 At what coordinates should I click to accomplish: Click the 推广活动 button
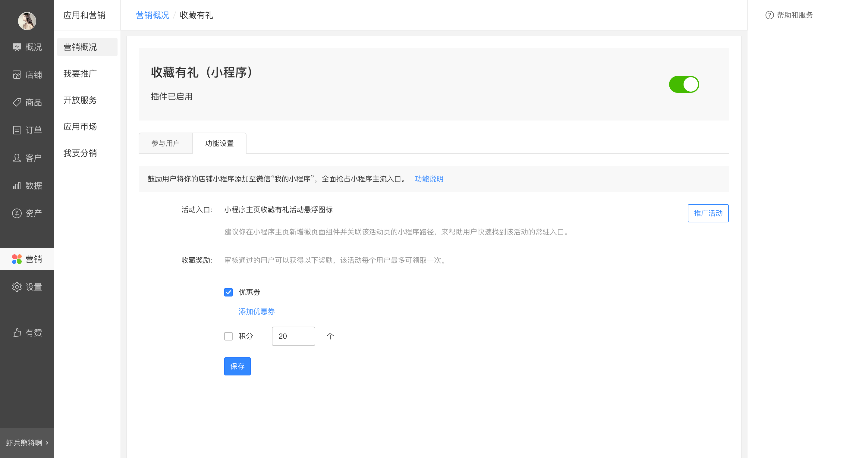click(708, 213)
